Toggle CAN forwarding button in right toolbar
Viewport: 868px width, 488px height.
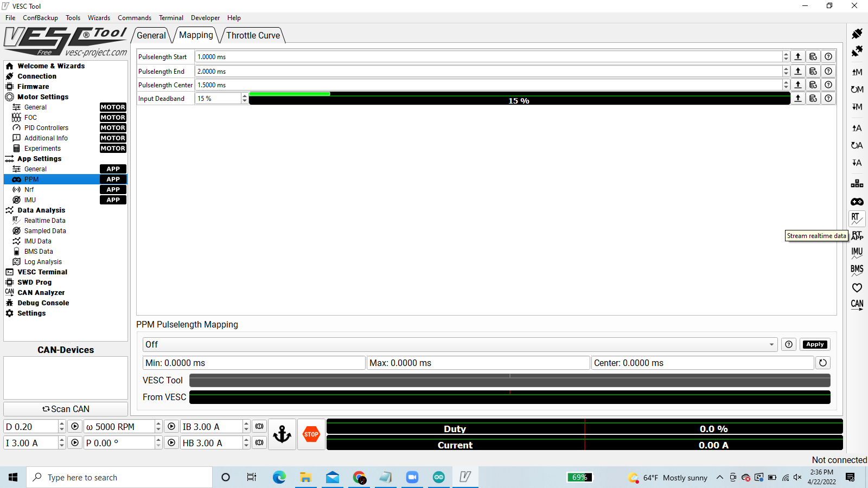click(857, 305)
